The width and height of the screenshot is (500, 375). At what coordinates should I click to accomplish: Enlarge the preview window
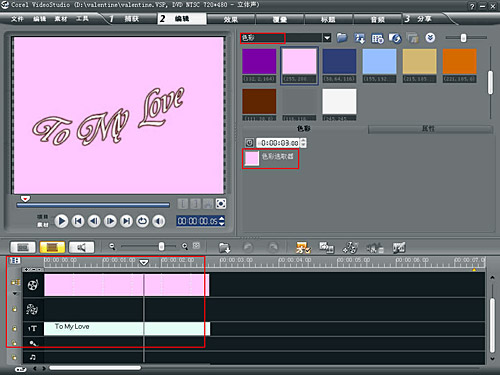(221, 203)
